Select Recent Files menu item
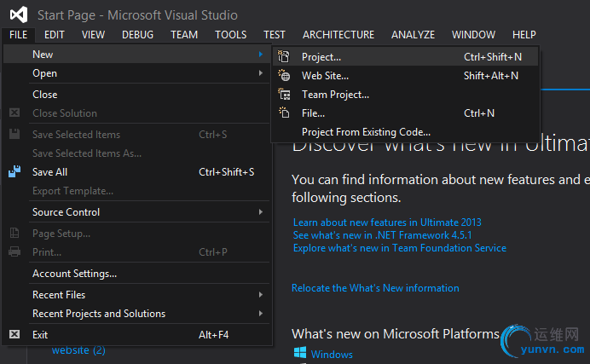Image resolution: width=590 pixels, height=364 pixels. (x=137, y=294)
